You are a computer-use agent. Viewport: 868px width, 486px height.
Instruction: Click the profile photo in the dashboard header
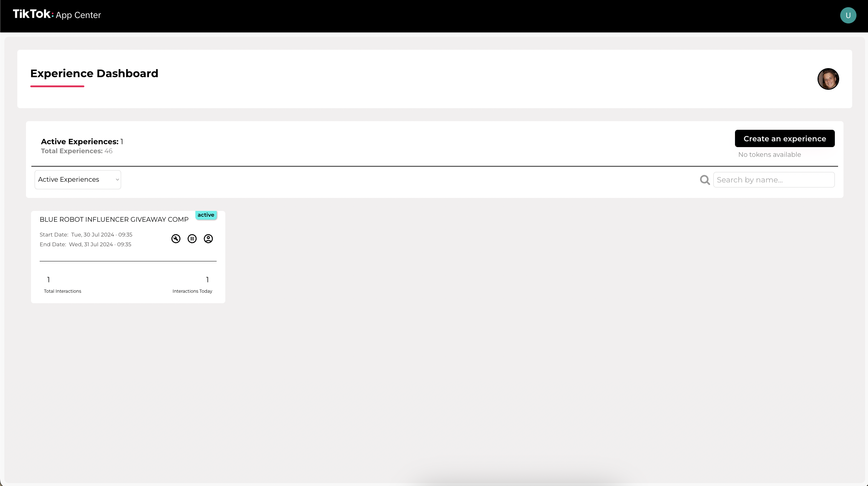click(x=828, y=79)
